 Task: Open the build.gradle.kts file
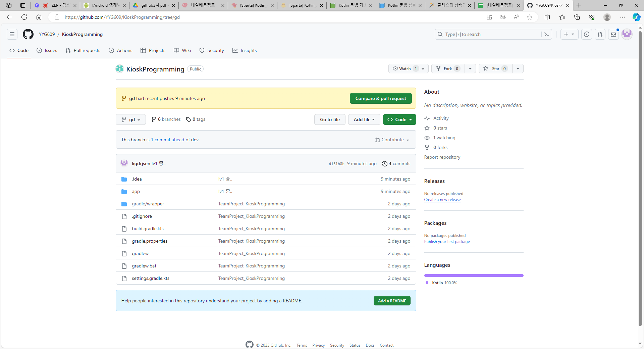(148, 229)
